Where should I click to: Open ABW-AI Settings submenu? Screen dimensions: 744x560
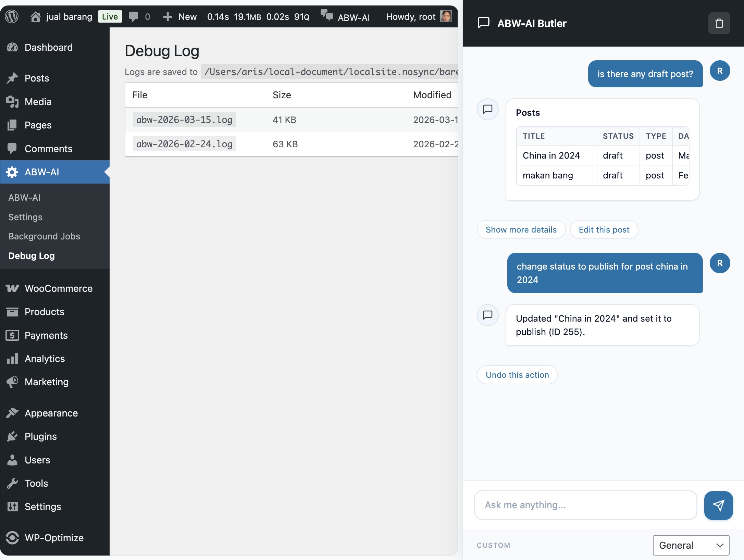pyautogui.click(x=25, y=217)
